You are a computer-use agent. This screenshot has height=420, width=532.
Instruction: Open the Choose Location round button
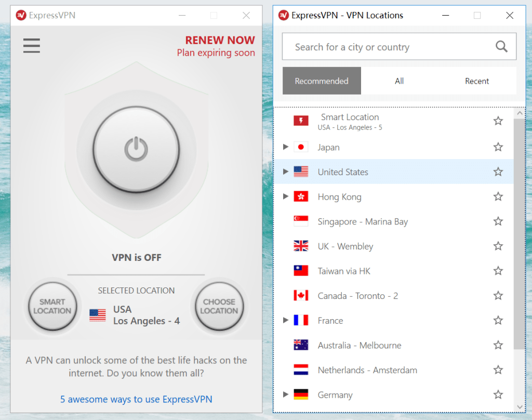tap(219, 306)
